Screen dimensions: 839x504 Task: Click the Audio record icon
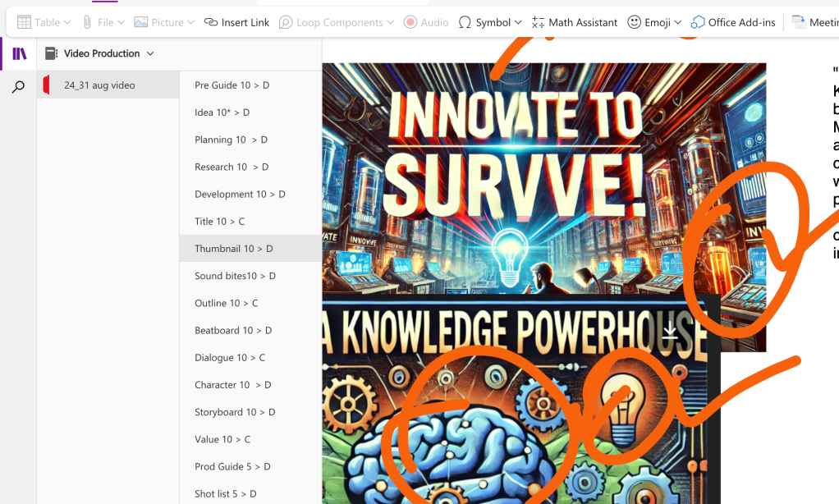click(410, 22)
